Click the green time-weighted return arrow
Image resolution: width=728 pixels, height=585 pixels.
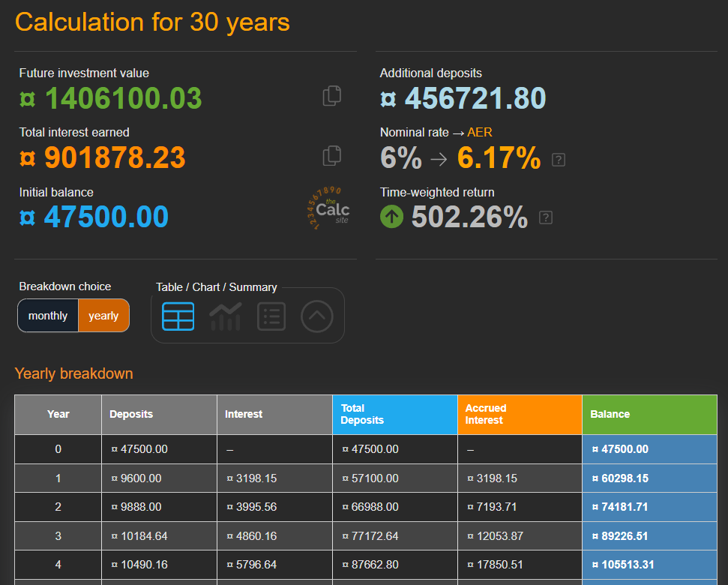[391, 217]
